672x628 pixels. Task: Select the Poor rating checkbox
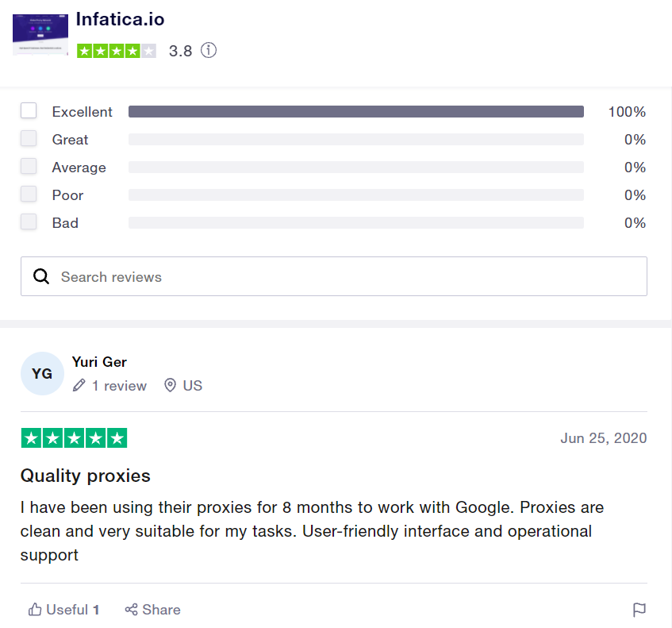29,195
